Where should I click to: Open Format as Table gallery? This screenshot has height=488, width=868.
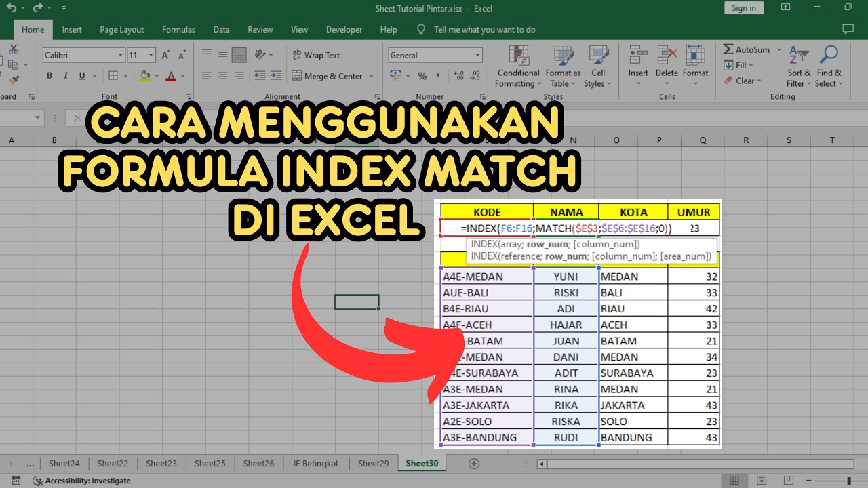click(563, 66)
